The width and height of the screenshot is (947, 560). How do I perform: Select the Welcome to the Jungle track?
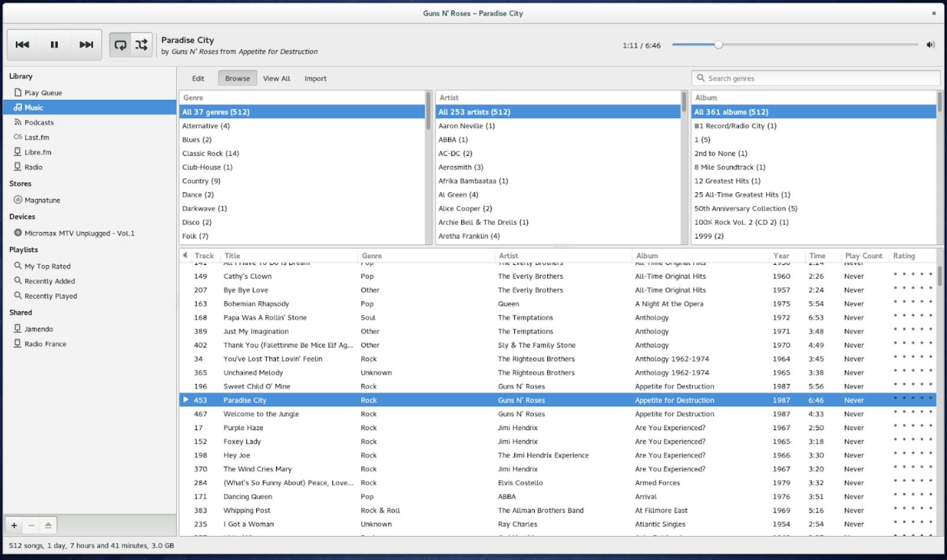pyautogui.click(x=557, y=414)
